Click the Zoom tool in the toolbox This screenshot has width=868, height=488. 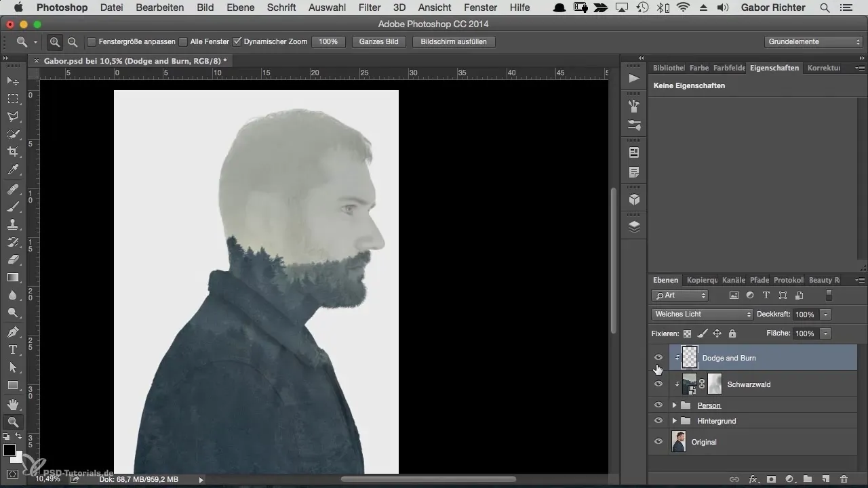(x=13, y=422)
